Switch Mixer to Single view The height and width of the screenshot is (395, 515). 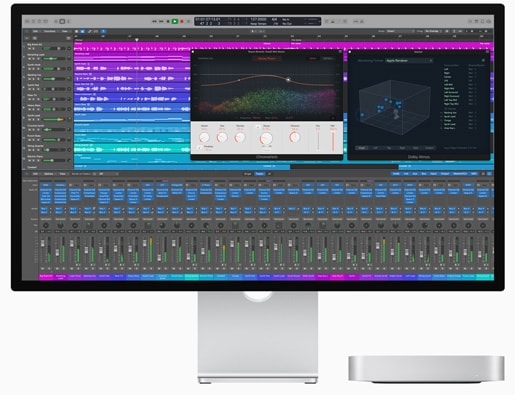click(x=248, y=174)
